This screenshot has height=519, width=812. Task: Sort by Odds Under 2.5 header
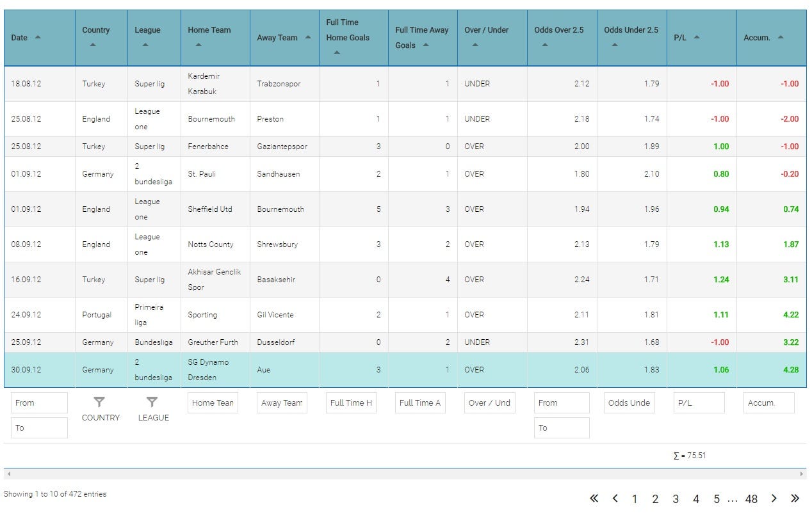tap(631, 38)
